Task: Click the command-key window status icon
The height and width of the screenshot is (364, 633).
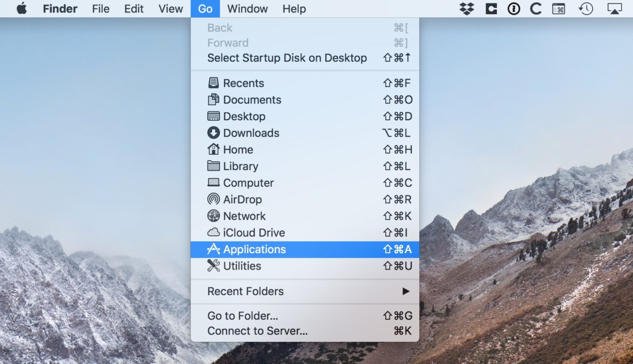Action: (559, 8)
